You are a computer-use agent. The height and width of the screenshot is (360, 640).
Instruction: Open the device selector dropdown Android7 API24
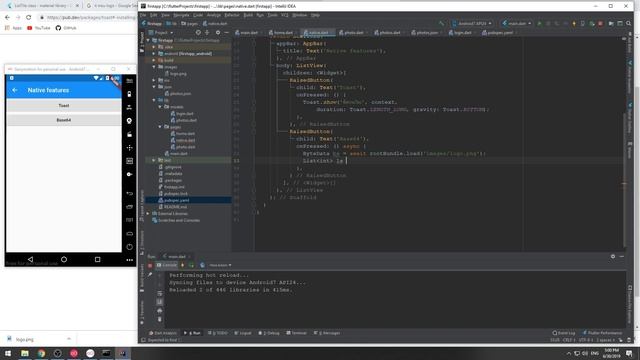pyautogui.click(x=472, y=23)
